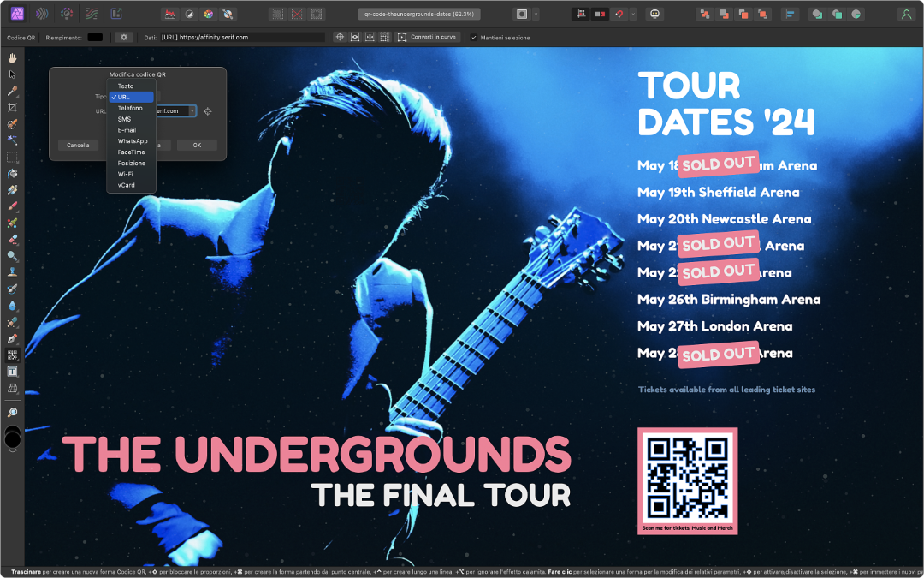Click the 'Converti in curve' button
The height and width of the screenshot is (578, 924).
(x=427, y=38)
